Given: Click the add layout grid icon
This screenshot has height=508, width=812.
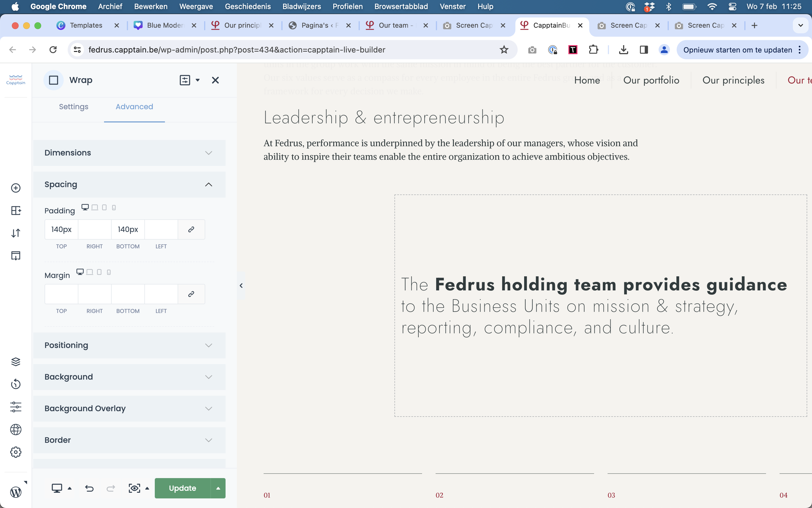Looking at the screenshot, I should (16, 211).
